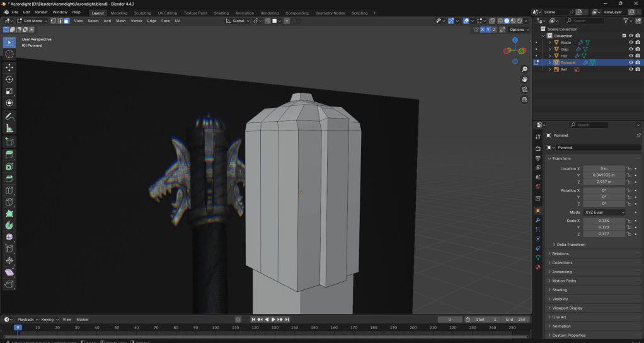This screenshot has height=343, width=644.
Task: Open the XYZ Euler rotation mode dropdown
Action: tap(605, 212)
